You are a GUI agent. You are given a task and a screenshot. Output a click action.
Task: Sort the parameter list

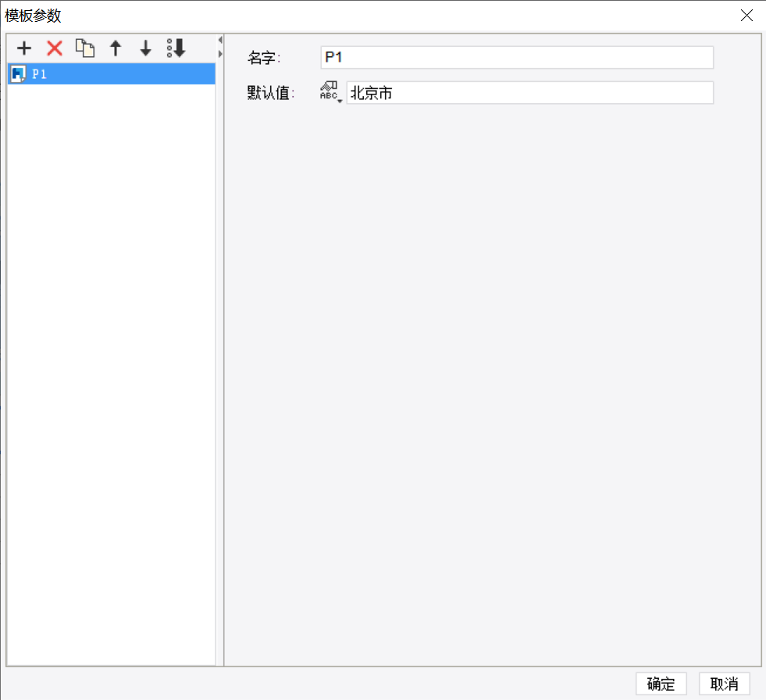pyautogui.click(x=176, y=48)
